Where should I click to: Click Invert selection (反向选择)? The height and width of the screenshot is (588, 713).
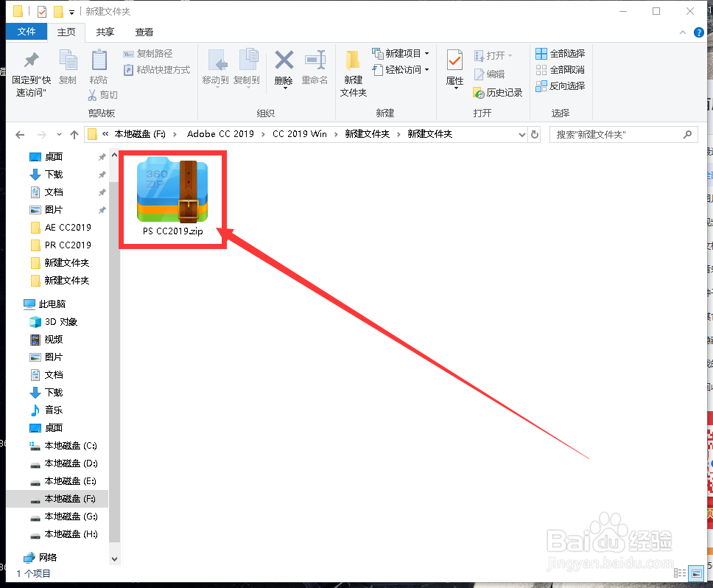(x=560, y=86)
